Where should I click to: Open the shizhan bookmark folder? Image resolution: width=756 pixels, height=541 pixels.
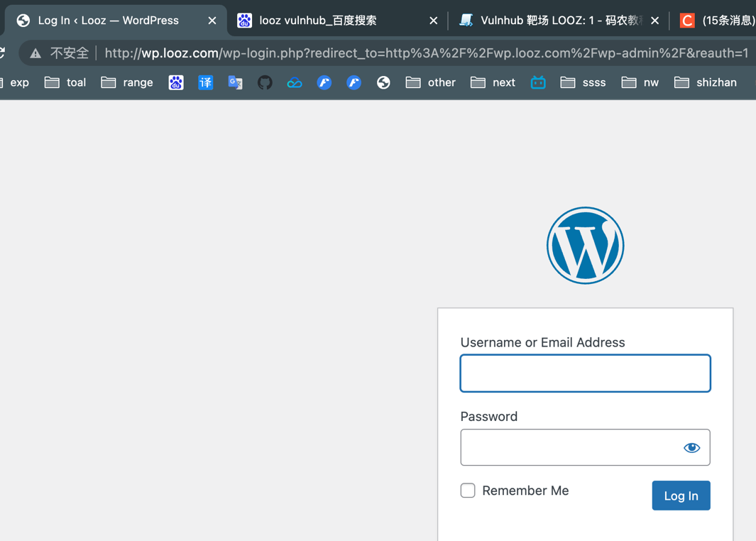click(706, 82)
